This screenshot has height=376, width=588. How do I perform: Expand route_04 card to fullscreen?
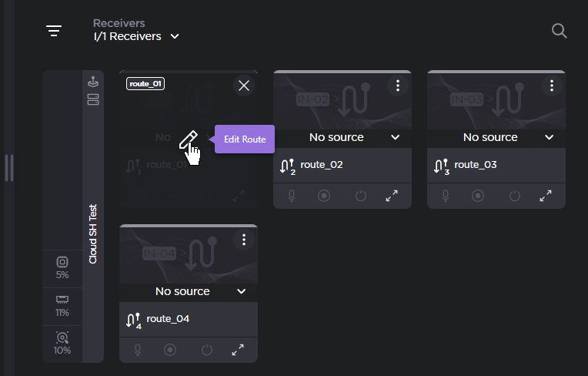point(238,350)
